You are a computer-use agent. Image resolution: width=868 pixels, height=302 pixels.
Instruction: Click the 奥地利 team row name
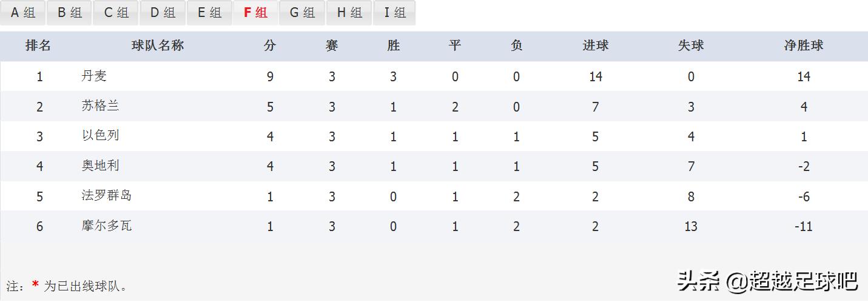point(100,166)
